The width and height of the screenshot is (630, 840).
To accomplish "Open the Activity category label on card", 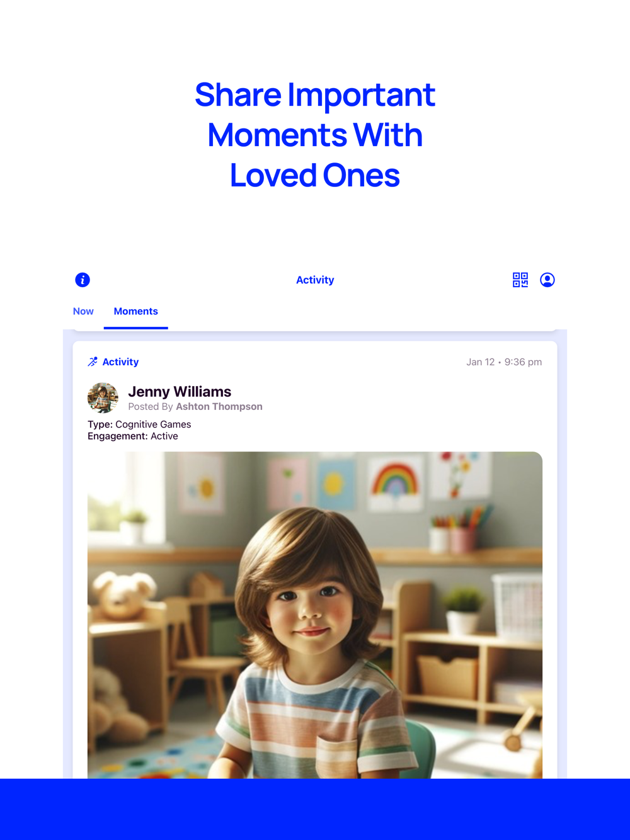I will point(120,362).
